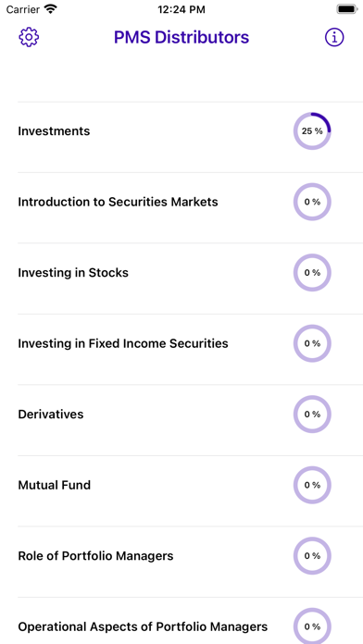Tap progress ring for Fixed Income Securities
Screen dimensions: 363x644
pos(312,343)
